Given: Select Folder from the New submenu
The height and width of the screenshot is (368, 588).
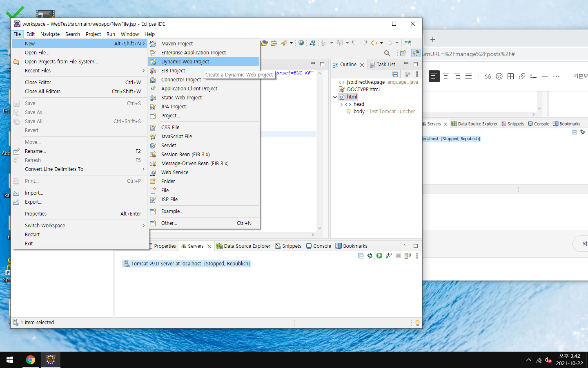Looking at the screenshot, I should coord(204,182).
